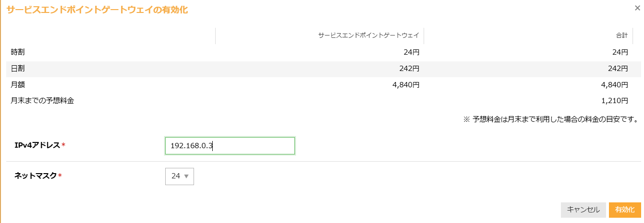Click the サービスエンドポイントゲートウェイ column header
This screenshot has height=223, width=644.
click(368, 35)
